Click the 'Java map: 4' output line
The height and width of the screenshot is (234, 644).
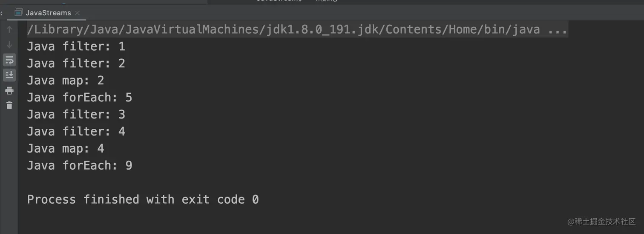tap(65, 148)
